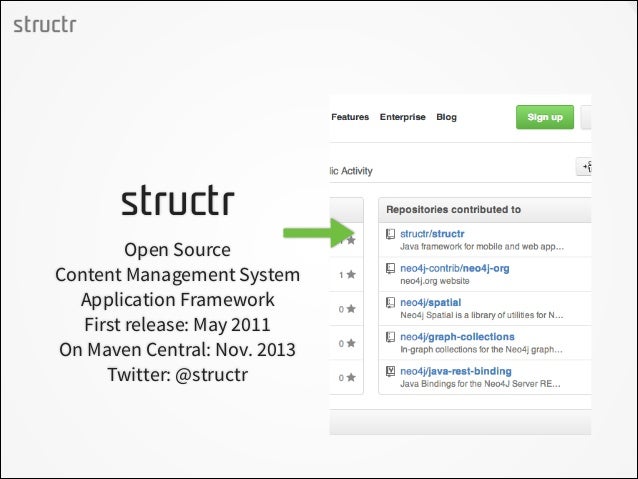
Task: Click the star beside the neo4j/graph-collections row
Action: point(351,343)
